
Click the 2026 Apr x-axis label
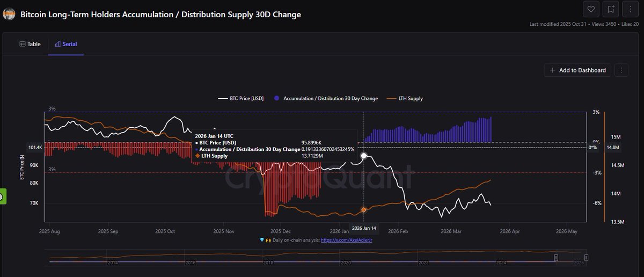point(509,232)
